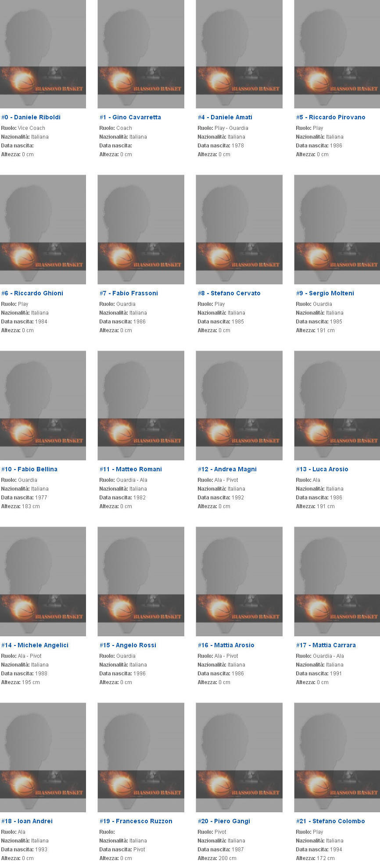Image resolution: width=380 pixels, height=868 pixels.
Task: Go to #11 - Matteo Romani page
Action: (130, 469)
